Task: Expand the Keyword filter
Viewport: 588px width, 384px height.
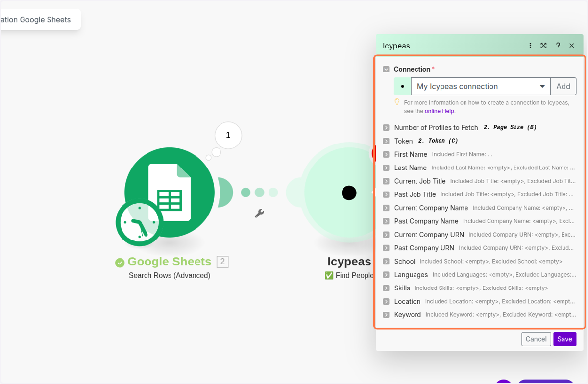Action: [x=386, y=315]
